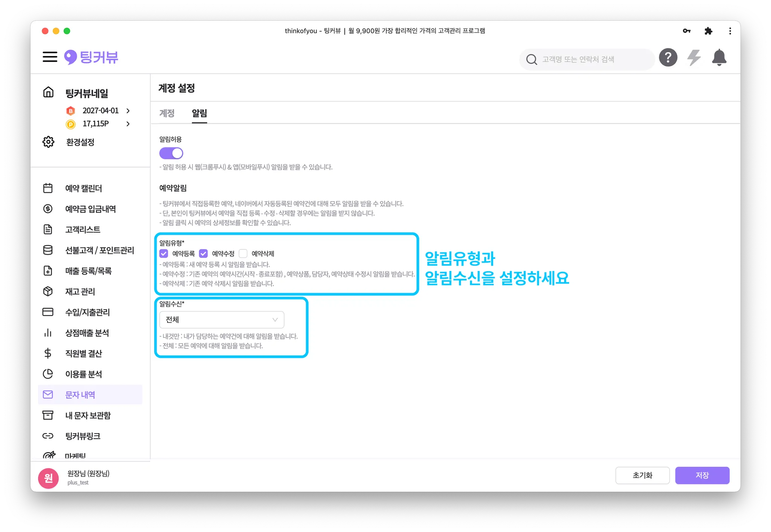Click the 저장 button

(x=702, y=475)
